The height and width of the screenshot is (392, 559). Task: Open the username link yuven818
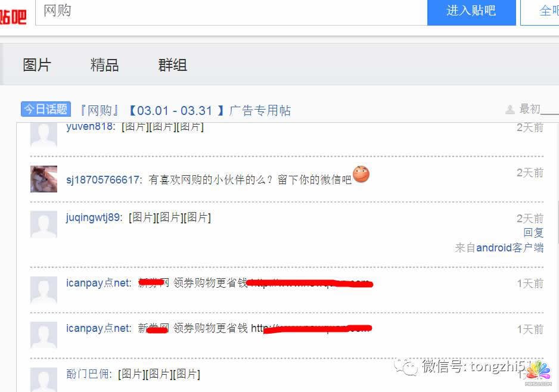[x=89, y=126]
